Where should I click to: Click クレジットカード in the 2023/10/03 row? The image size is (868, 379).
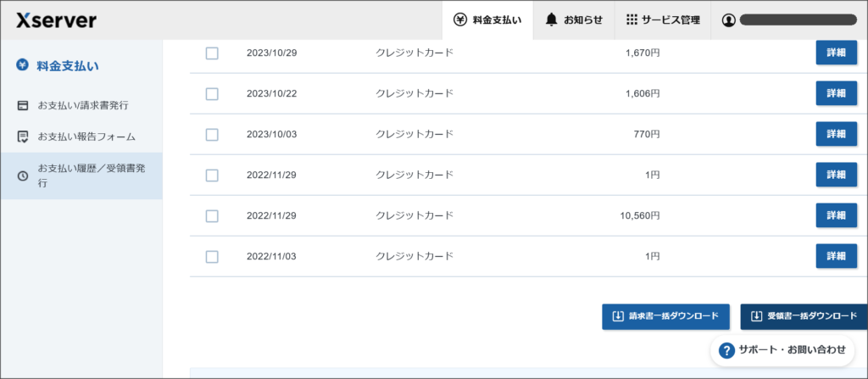(x=415, y=135)
